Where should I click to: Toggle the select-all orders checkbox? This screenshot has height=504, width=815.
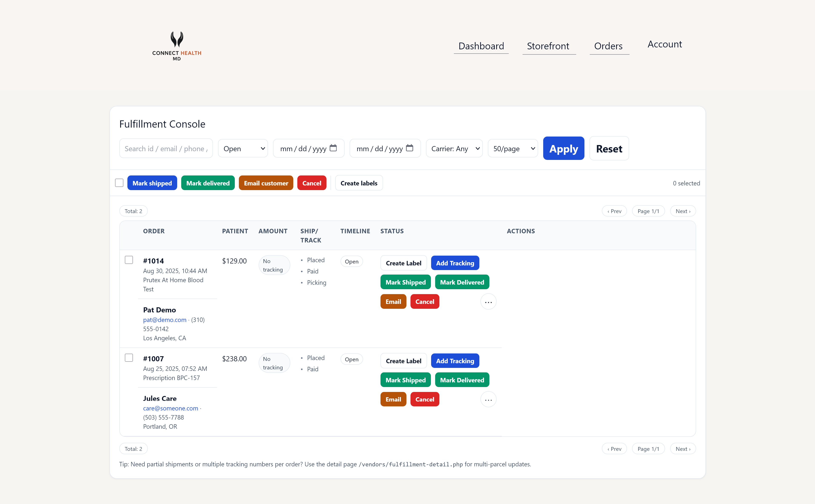[119, 183]
